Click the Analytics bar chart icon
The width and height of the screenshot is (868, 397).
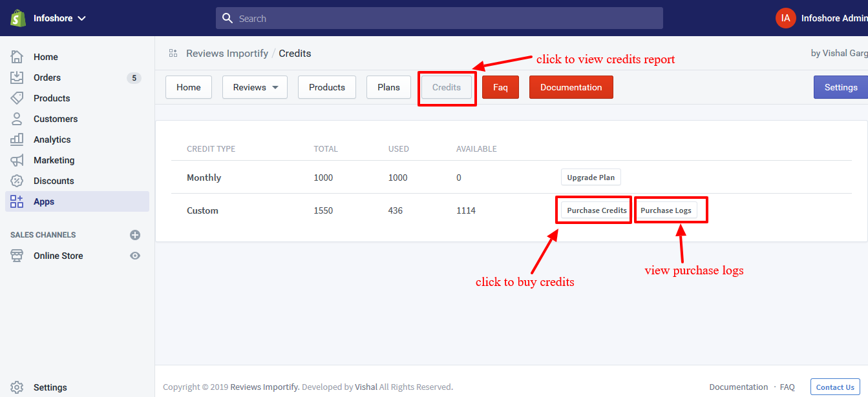point(17,139)
